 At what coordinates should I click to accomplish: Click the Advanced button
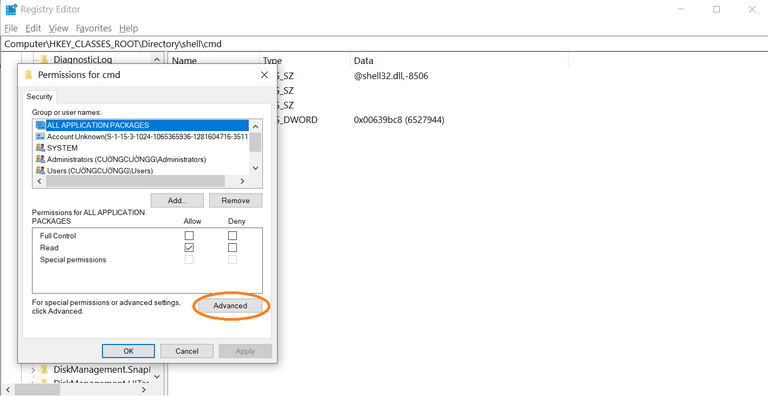tap(230, 305)
